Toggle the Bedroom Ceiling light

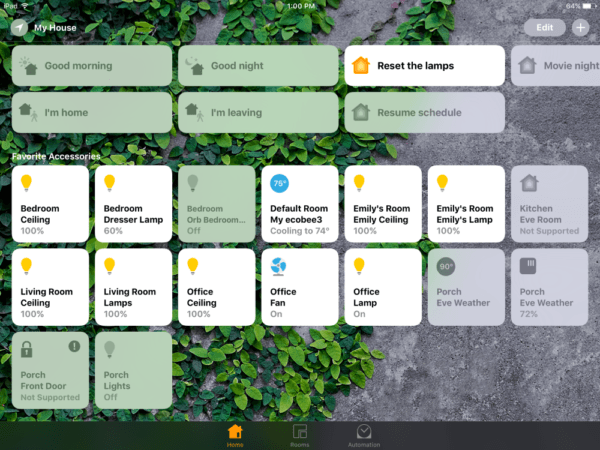tap(49, 202)
